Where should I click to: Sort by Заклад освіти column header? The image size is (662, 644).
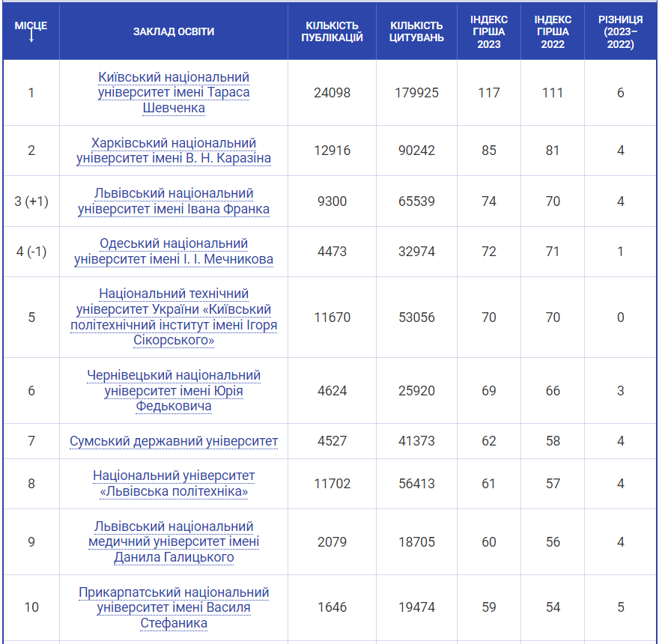pos(174,31)
